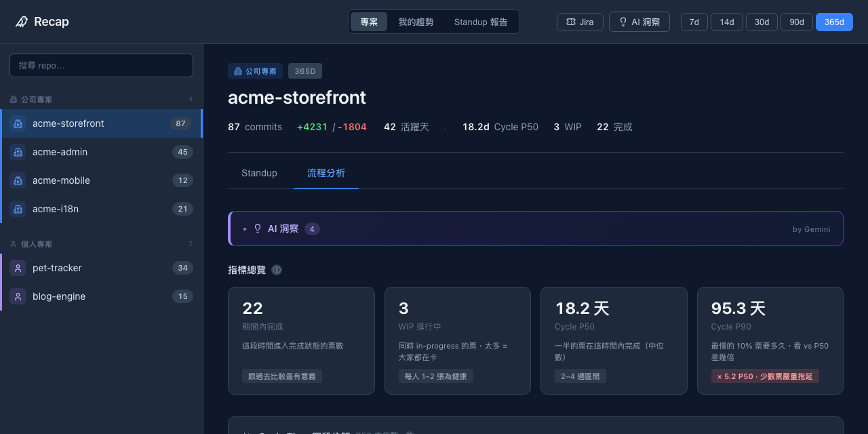Select the acme-admin repo
The height and width of the screenshot is (434, 868).
tap(101, 152)
